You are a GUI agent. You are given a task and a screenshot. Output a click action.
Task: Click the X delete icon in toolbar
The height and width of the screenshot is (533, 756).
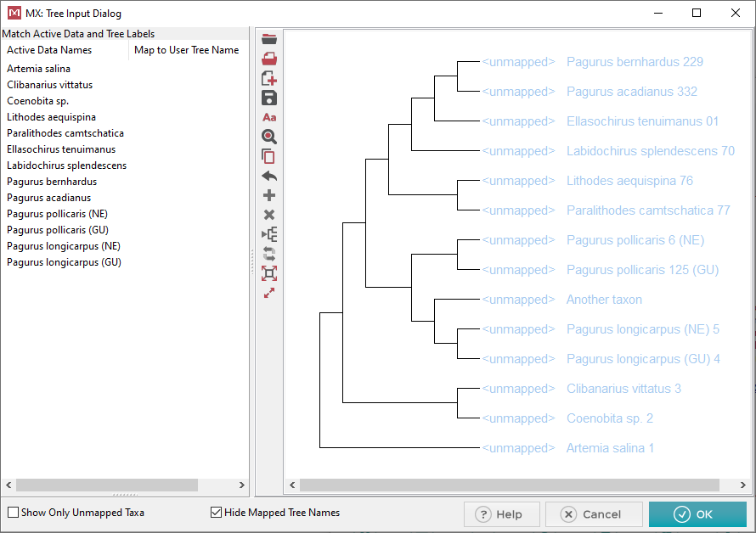[x=269, y=215]
